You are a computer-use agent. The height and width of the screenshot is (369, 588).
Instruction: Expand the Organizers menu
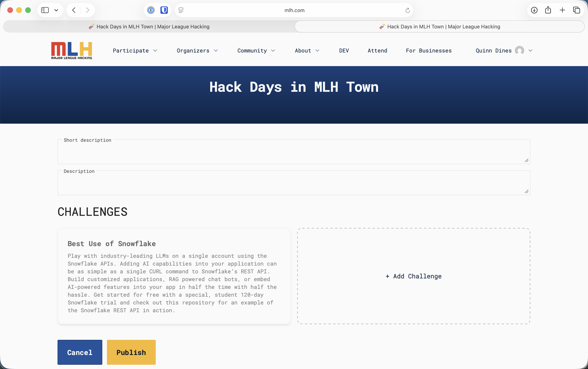click(197, 51)
